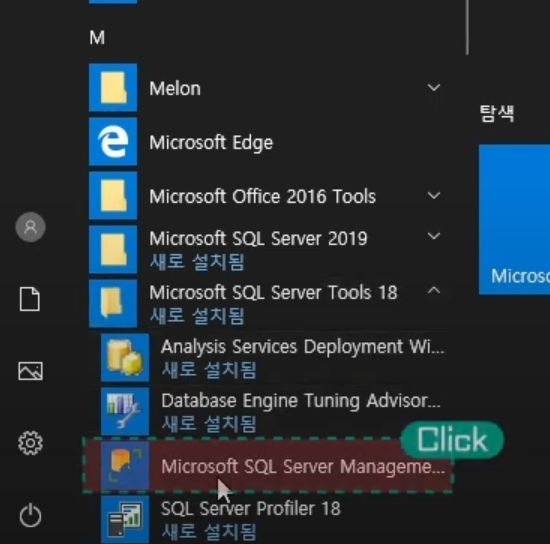Viewport: 550px width, 544px height.
Task: Open the Pictures icon in Start sidebar
Action: [x=31, y=371]
